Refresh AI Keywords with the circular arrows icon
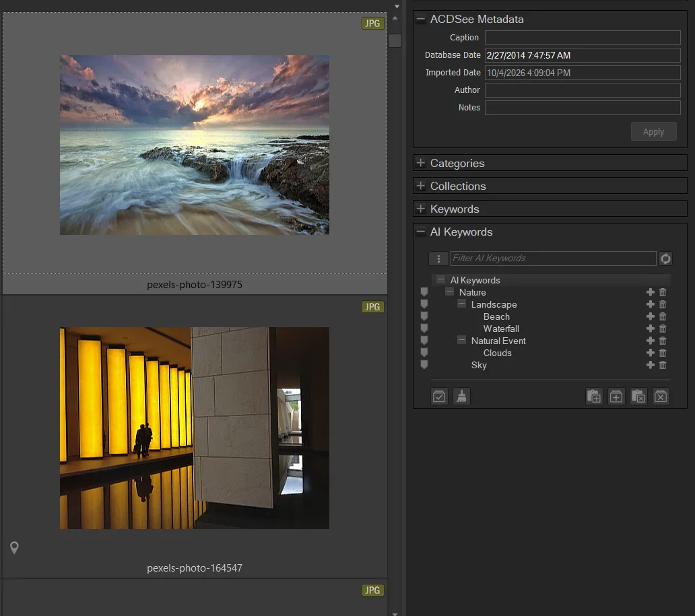The image size is (695, 616). click(x=665, y=259)
